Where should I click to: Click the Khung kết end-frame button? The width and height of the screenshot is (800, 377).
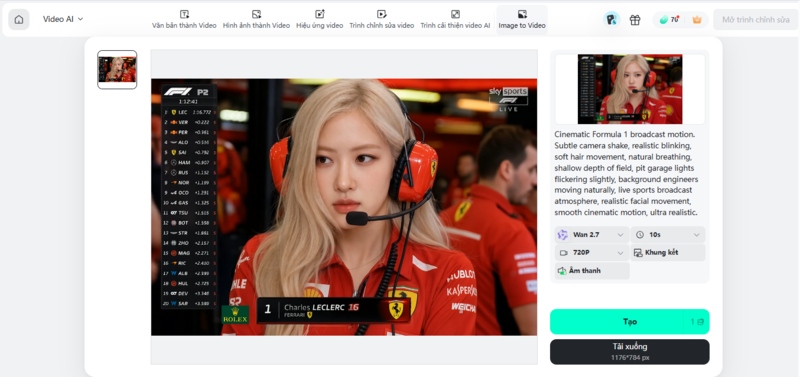(x=668, y=253)
